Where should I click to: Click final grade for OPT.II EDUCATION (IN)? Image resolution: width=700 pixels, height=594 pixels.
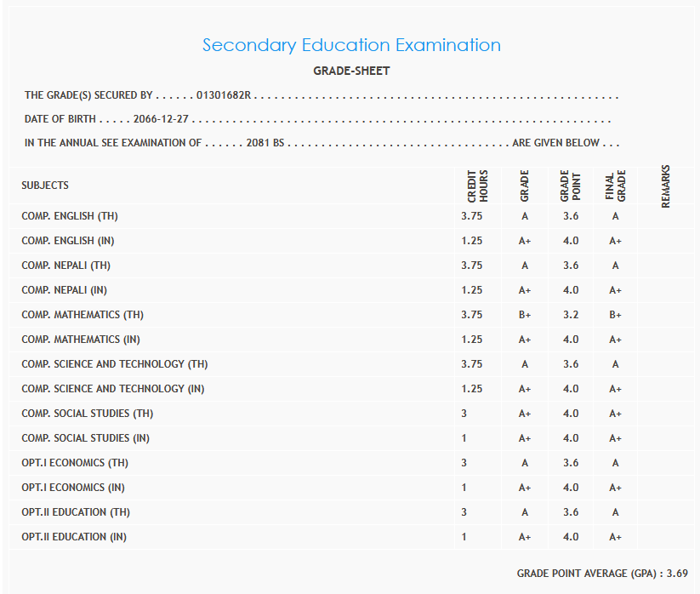pos(615,537)
